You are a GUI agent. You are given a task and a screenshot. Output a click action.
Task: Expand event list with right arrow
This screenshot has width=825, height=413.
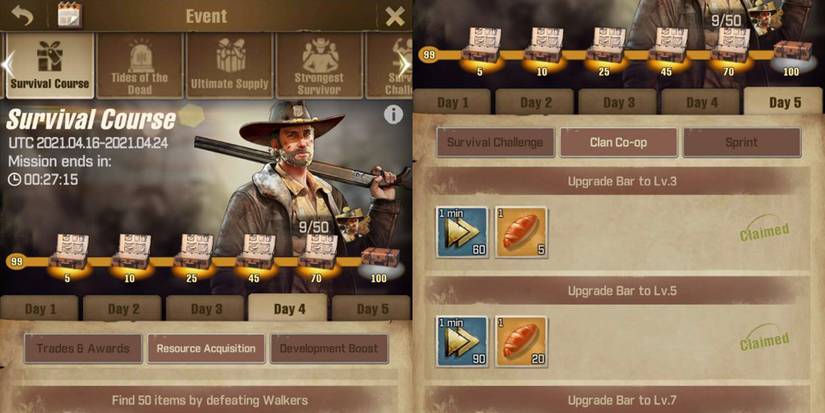point(403,65)
